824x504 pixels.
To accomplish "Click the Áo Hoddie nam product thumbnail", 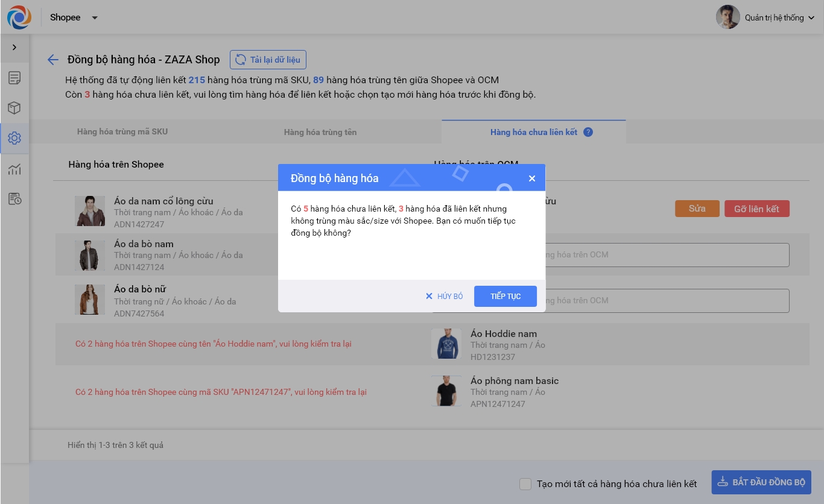I will click(x=446, y=344).
